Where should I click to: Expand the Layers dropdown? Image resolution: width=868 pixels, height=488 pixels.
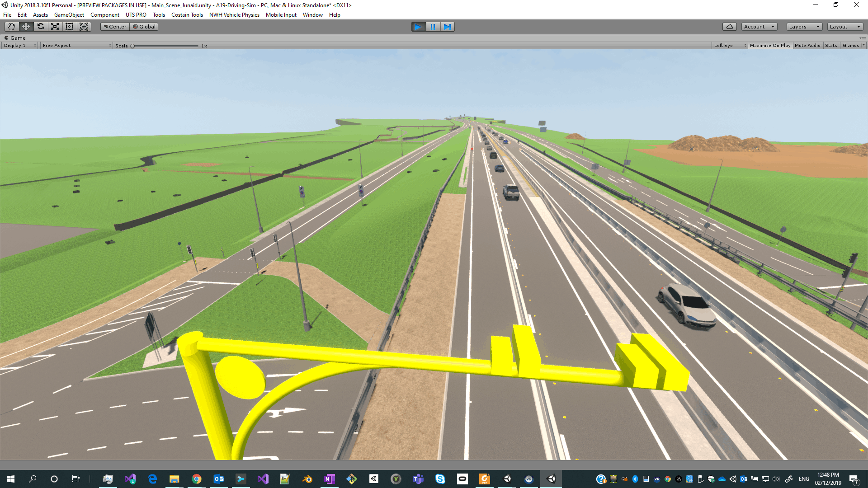coord(804,27)
